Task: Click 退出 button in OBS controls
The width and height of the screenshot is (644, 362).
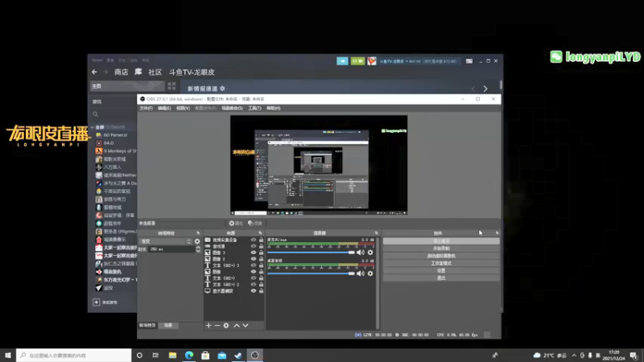Action: [441, 278]
